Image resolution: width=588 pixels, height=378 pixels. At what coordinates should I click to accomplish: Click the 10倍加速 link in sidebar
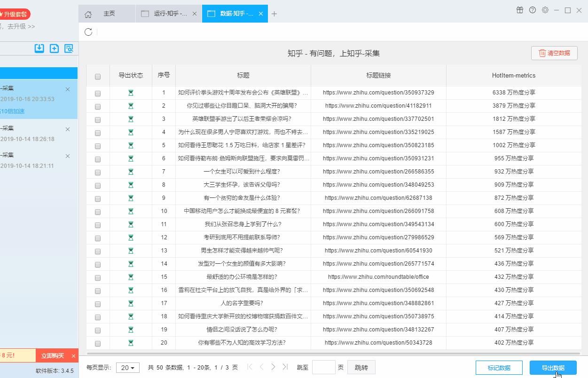[13, 111]
